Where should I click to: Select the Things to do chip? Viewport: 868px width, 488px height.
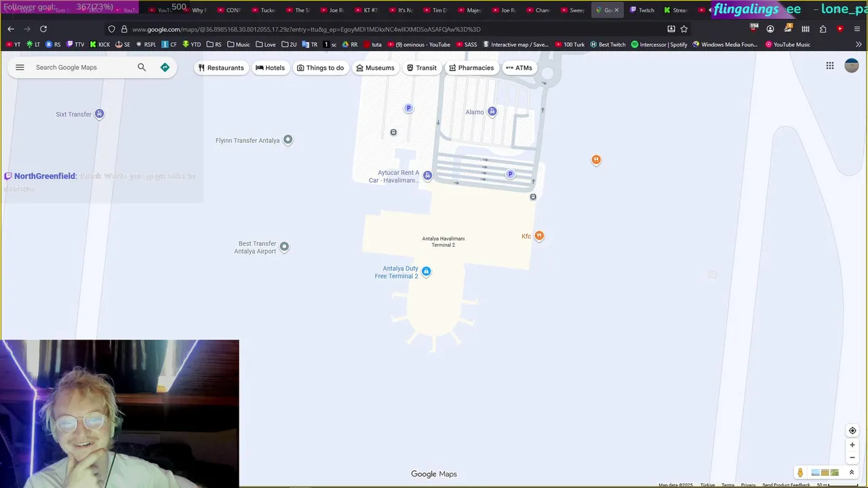(x=320, y=68)
